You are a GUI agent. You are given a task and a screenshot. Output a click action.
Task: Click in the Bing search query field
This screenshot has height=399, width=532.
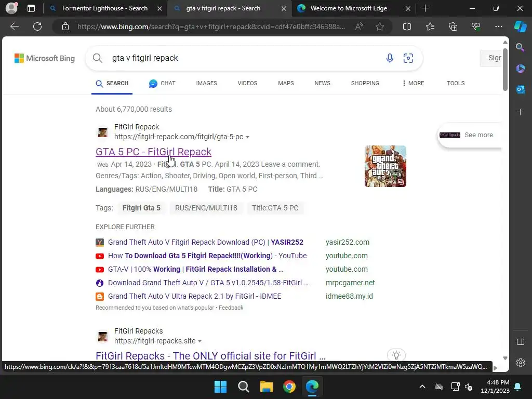(244, 58)
